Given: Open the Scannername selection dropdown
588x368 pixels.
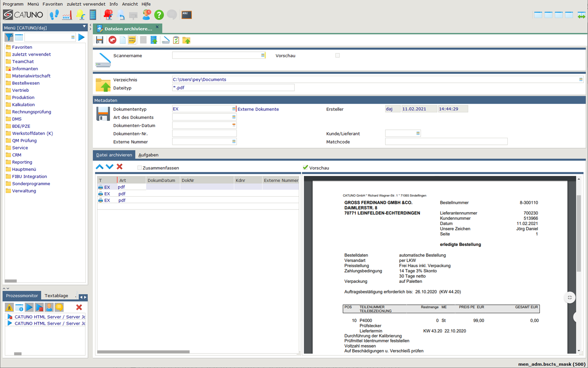Looking at the screenshot, I should tap(263, 56).
